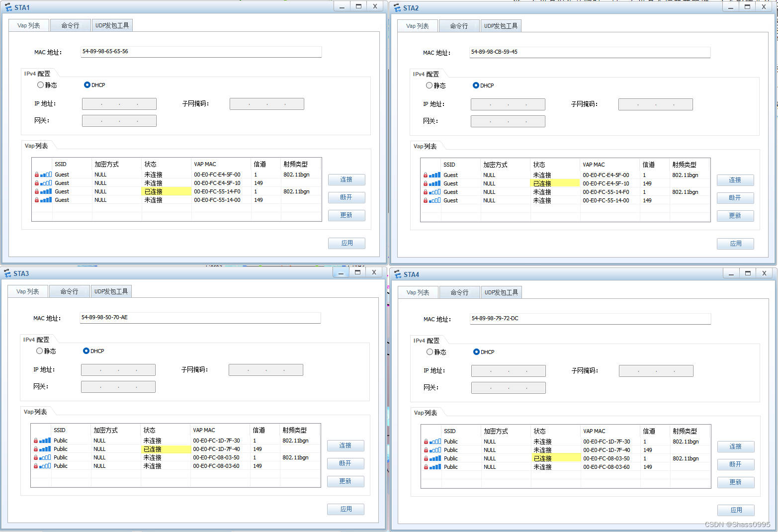Click 00-E0-FC-08-03-60 cell in STA4 list
Image resolution: width=778 pixels, height=532 pixels.
point(606,467)
